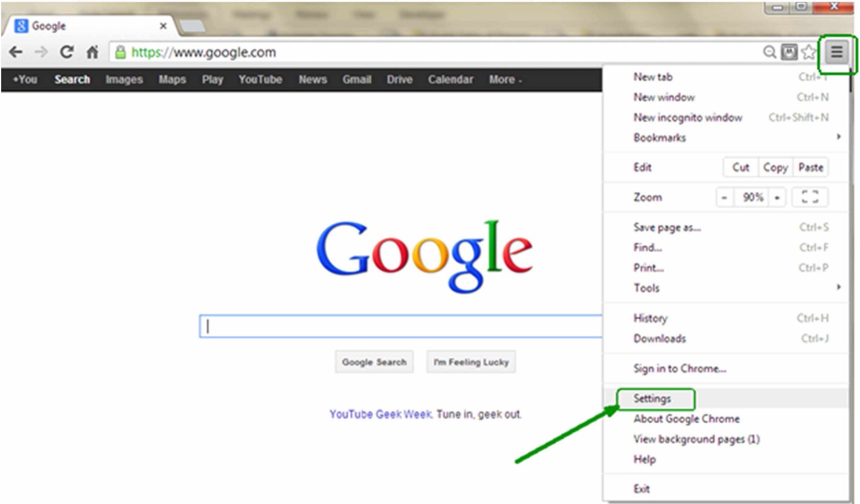Select New tab from the menu
This screenshot has height=504, width=860.
(x=726, y=77)
